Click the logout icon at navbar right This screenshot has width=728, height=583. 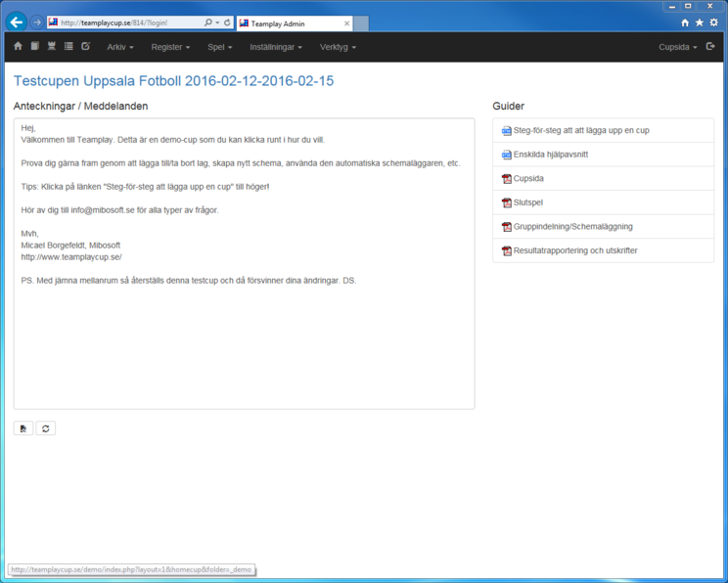click(x=710, y=46)
